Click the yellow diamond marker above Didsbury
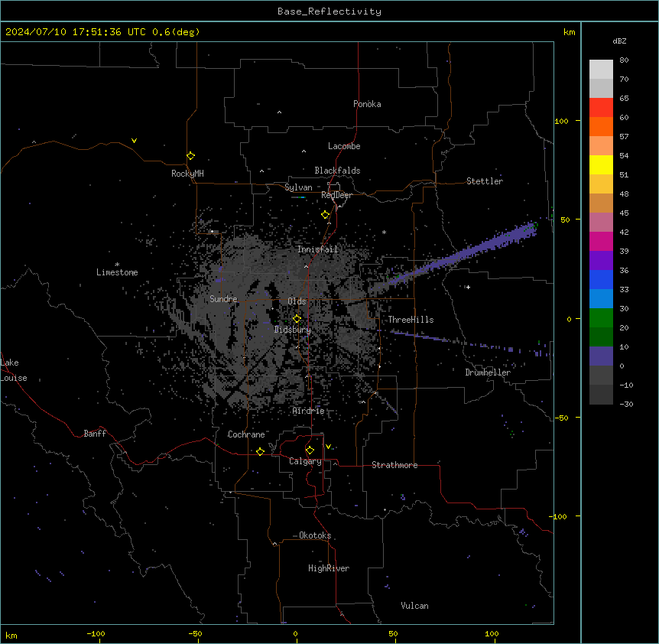 pos(297,319)
